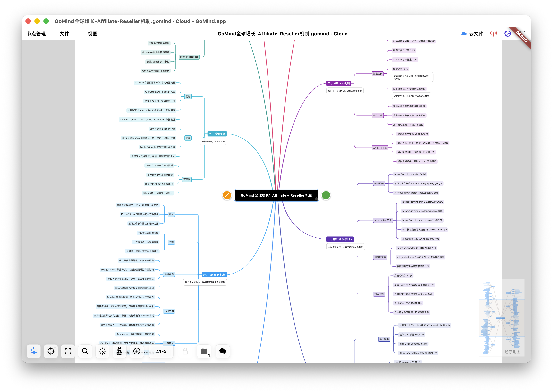Toggle the lock icon in bottom toolbar
This screenshot has height=392, width=553.
(x=185, y=351)
